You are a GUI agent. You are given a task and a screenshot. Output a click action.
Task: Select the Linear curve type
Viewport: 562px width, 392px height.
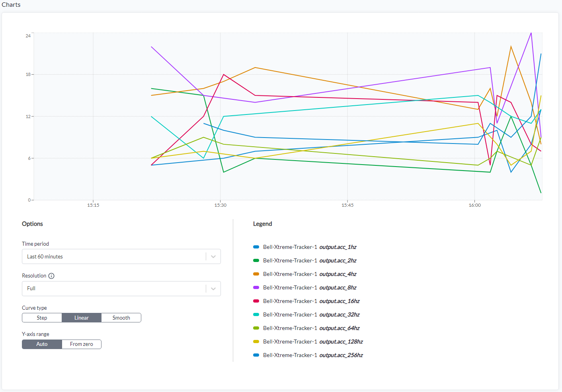(x=82, y=318)
